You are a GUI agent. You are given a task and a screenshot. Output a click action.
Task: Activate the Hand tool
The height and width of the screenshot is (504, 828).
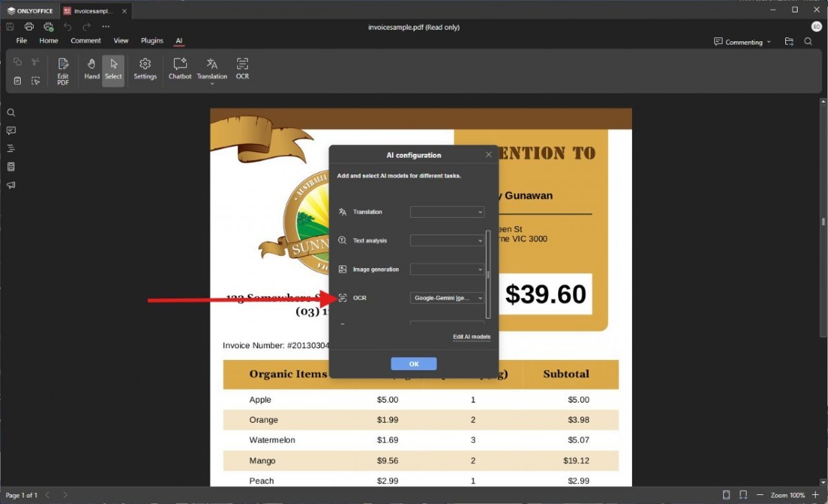click(x=92, y=68)
